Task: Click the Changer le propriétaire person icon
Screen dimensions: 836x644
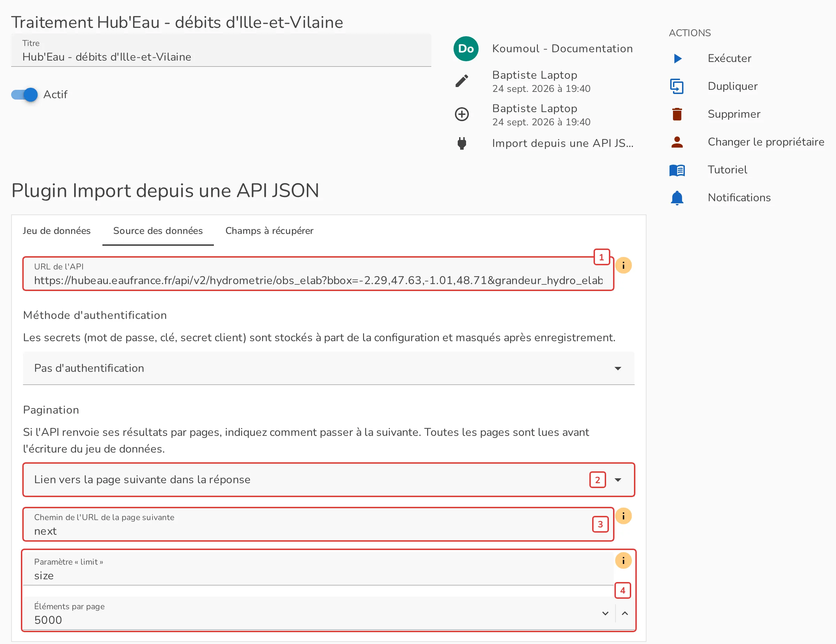Action: coord(677,142)
